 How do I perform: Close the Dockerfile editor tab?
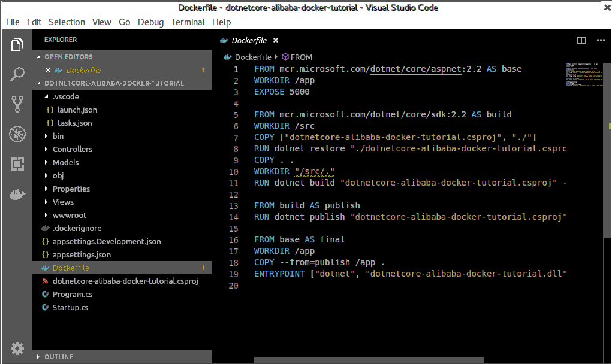pyautogui.click(x=276, y=40)
